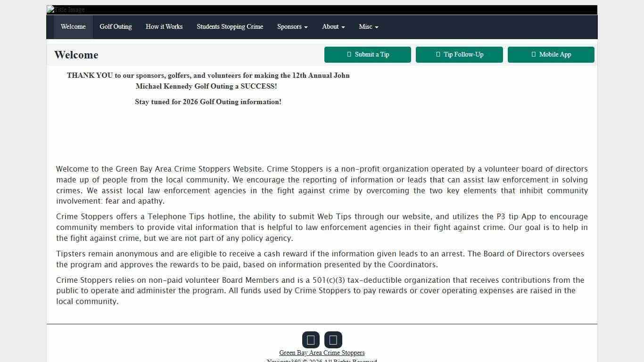
Task: Expand the About dropdown menu
Action: tap(333, 27)
